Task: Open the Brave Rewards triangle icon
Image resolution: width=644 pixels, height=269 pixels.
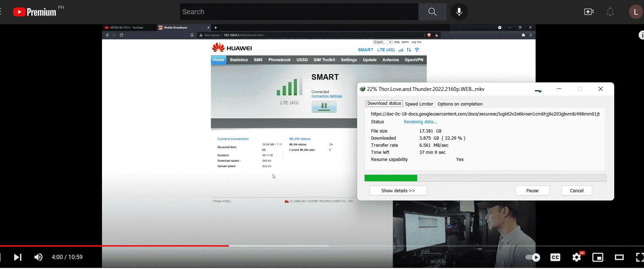Action: tap(436, 35)
